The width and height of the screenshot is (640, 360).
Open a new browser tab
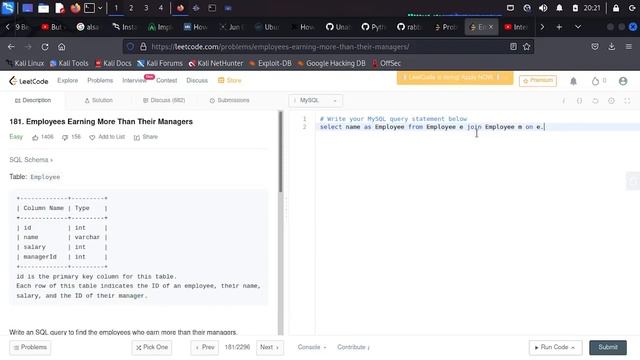click(x=559, y=27)
